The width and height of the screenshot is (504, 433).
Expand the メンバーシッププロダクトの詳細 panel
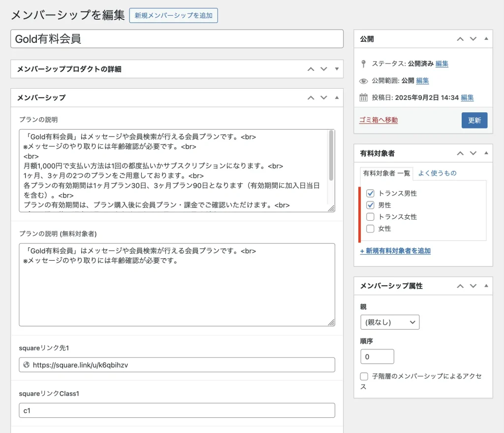[337, 69]
